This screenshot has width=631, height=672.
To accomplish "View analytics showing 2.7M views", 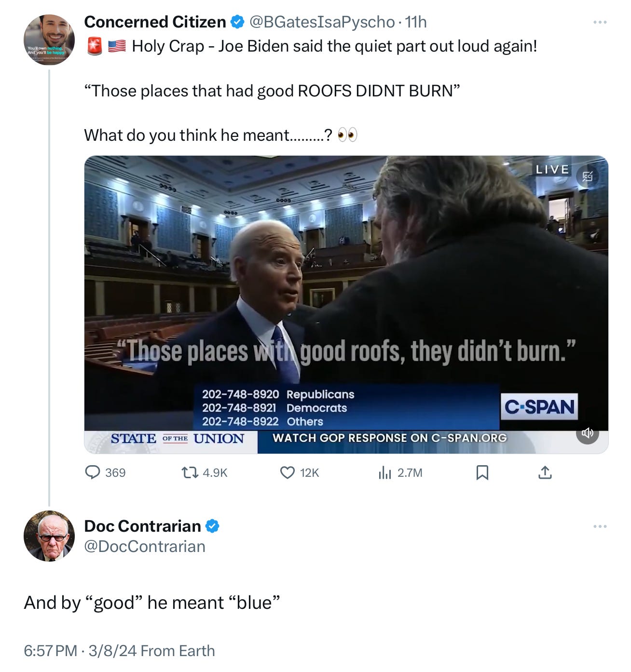I will pyautogui.click(x=400, y=472).
